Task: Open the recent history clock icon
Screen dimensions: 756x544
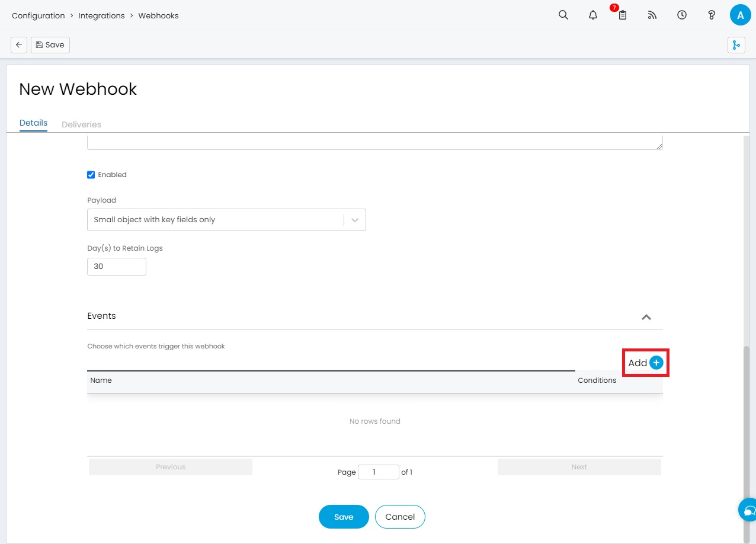Action: click(x=682, y=15)
